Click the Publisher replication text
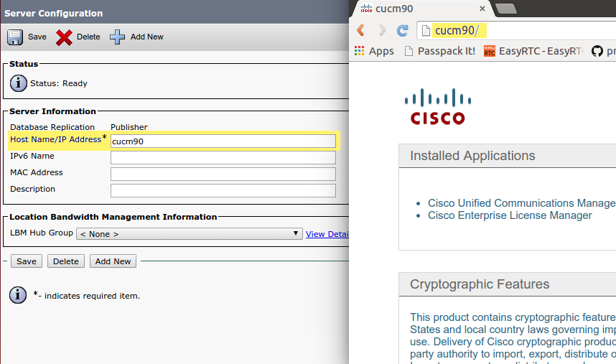This screenshot has width=616, height=364. (x=129, y=127)
